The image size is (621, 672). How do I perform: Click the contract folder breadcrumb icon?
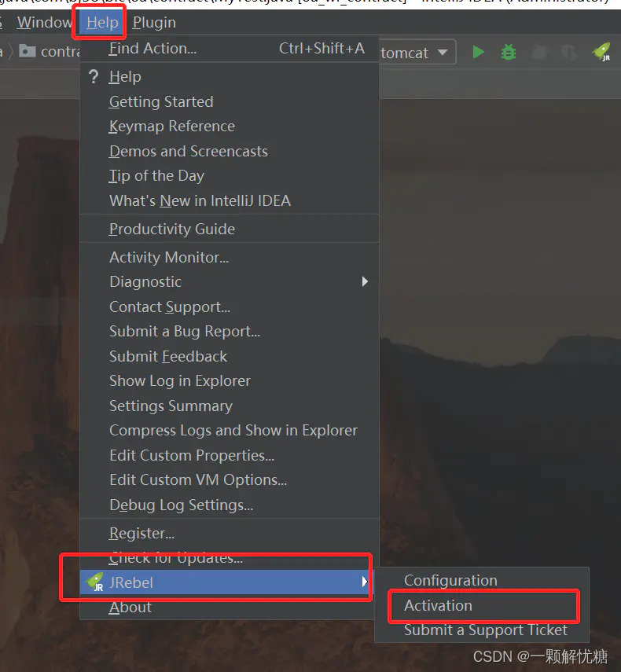(x=28, y=51)
